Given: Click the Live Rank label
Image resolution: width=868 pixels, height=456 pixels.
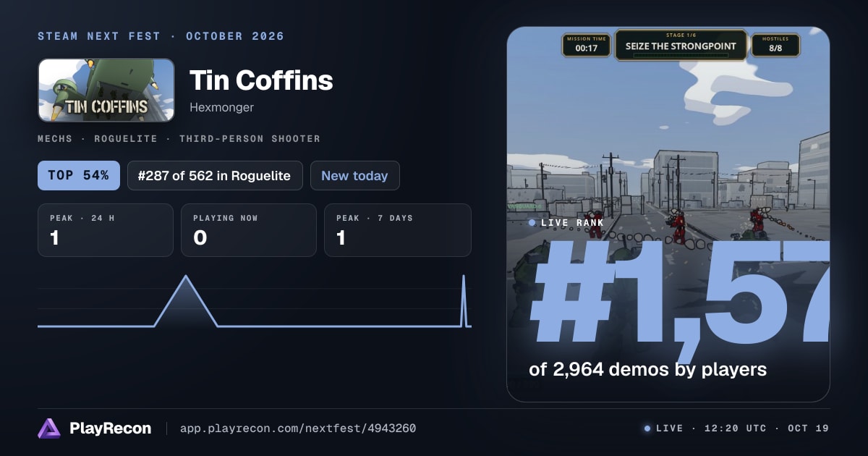Looking at the screenshot, I should [566, 223].
